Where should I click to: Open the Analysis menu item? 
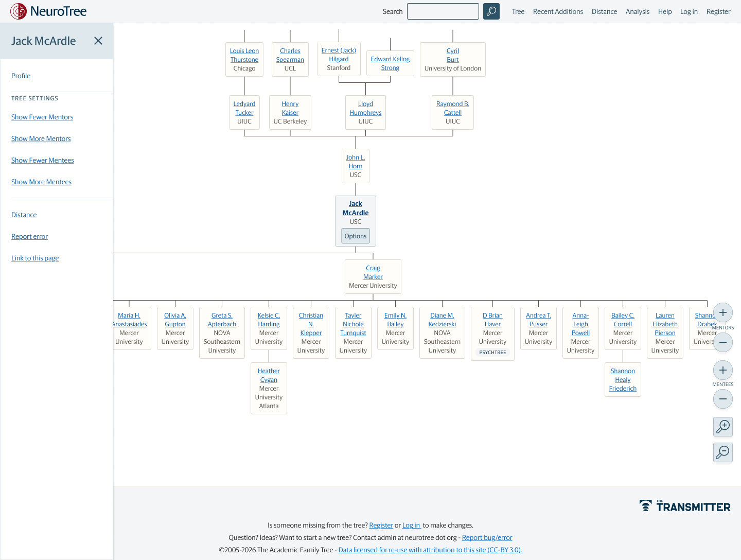click(x=638, y=11)
